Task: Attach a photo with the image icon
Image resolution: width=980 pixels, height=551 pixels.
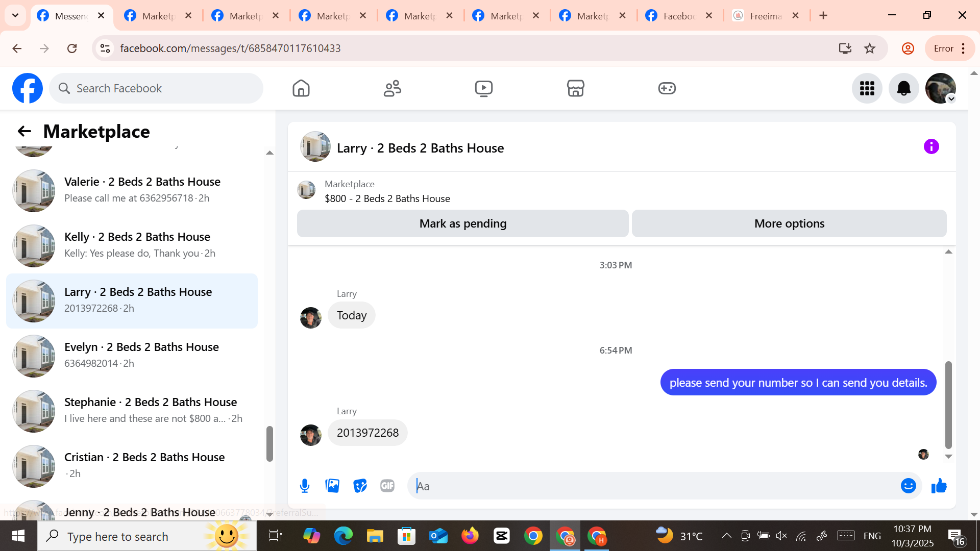Action: (332, 486)
